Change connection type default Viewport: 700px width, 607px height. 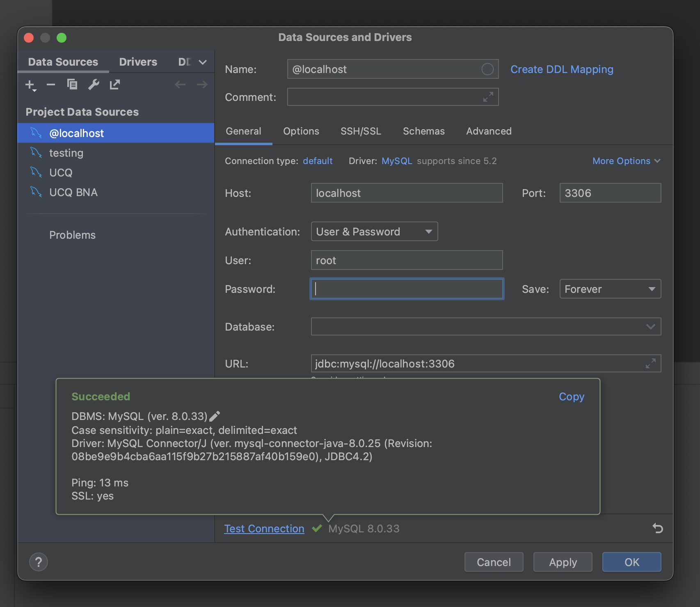click(318, 161)
